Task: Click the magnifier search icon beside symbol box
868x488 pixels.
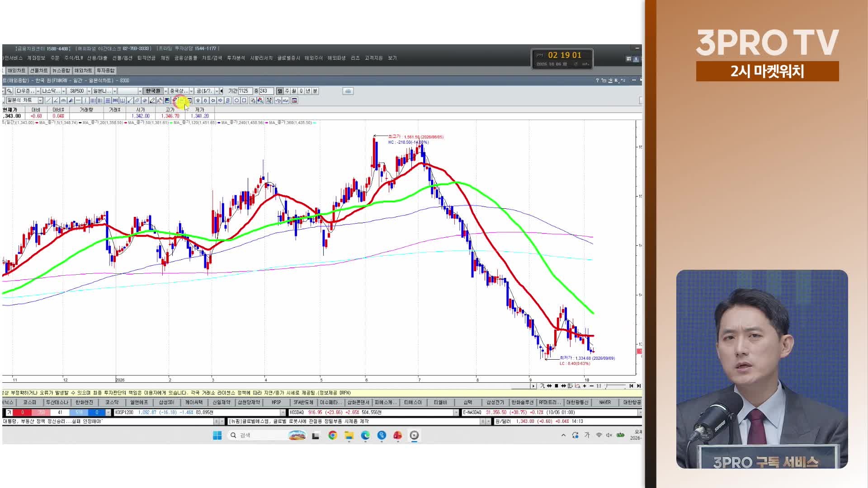Action: pyautogui.click(x=9, y=91)
